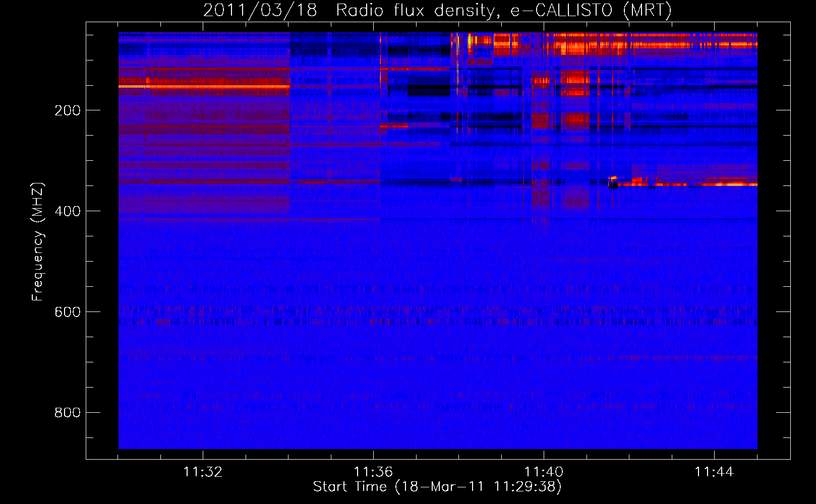Click the 800 frequency tick label
This screenshot has height=504, width=816.
68,413
